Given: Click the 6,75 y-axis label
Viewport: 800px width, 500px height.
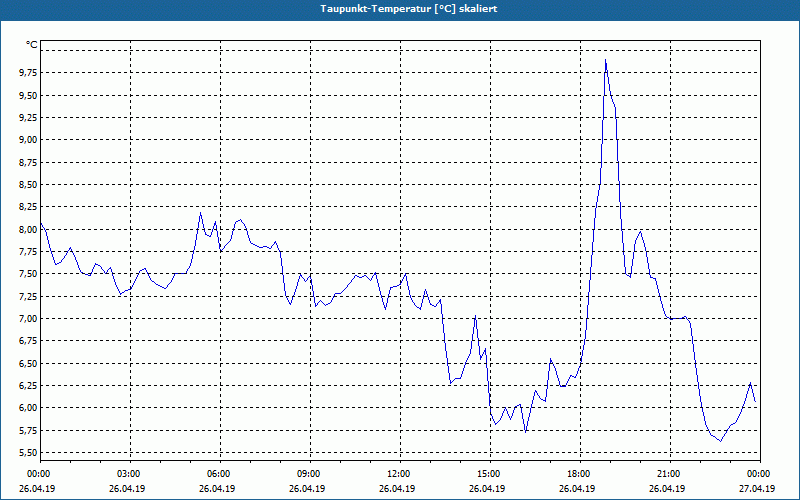Looking at the screenshot, I should pyautogui.click(x=28, y=341).
